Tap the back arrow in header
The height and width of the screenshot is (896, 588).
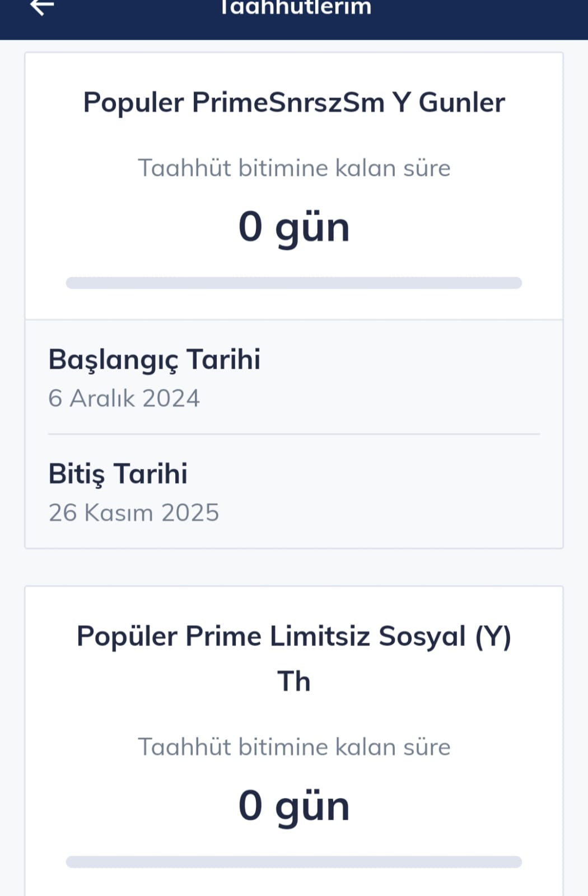pos(41,7)
